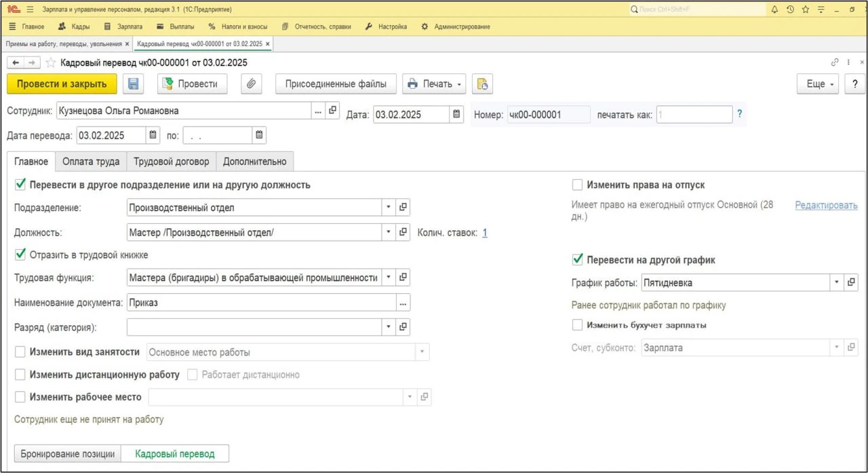This screenshot has height=473, width=868.
Task: Open the Наименование документа ellipsis button
Action: pyautogui.click(x=403, y=302)
